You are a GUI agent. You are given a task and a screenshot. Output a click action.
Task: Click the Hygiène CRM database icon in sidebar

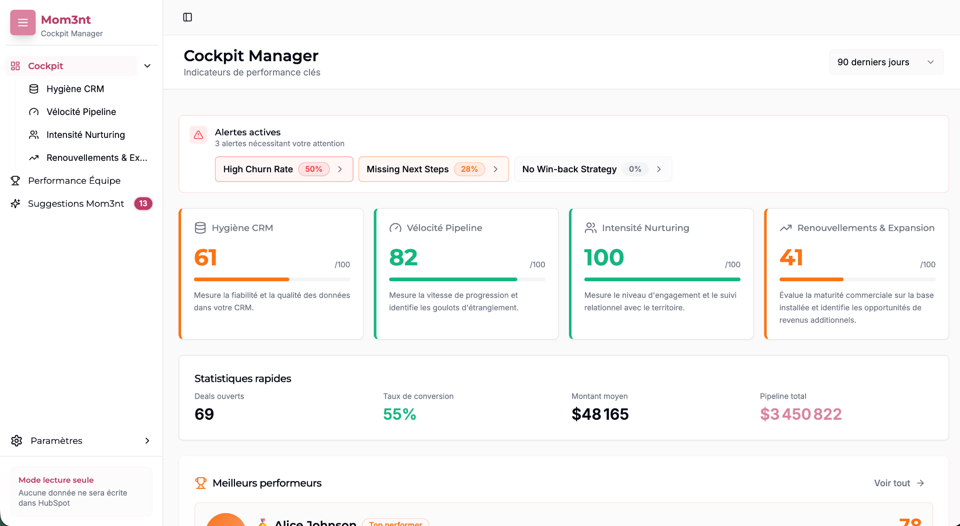tap(34, 89)
